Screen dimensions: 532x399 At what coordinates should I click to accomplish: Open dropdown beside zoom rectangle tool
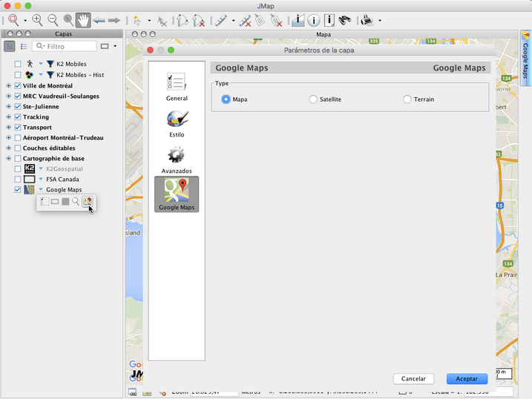(x=25, y=21)
